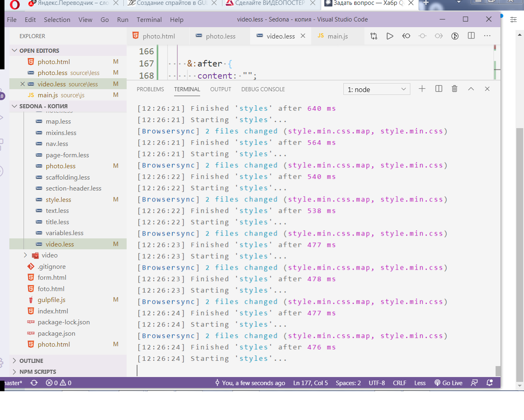The width and height of the screenshot is (524, 420).
Task: Split the editor to the right
Action: (471, 36)
